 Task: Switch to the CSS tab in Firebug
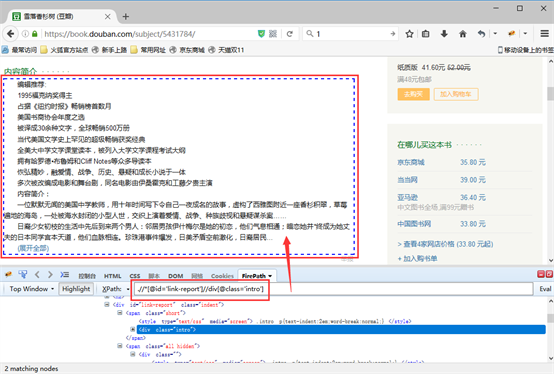tap(135, 276)
